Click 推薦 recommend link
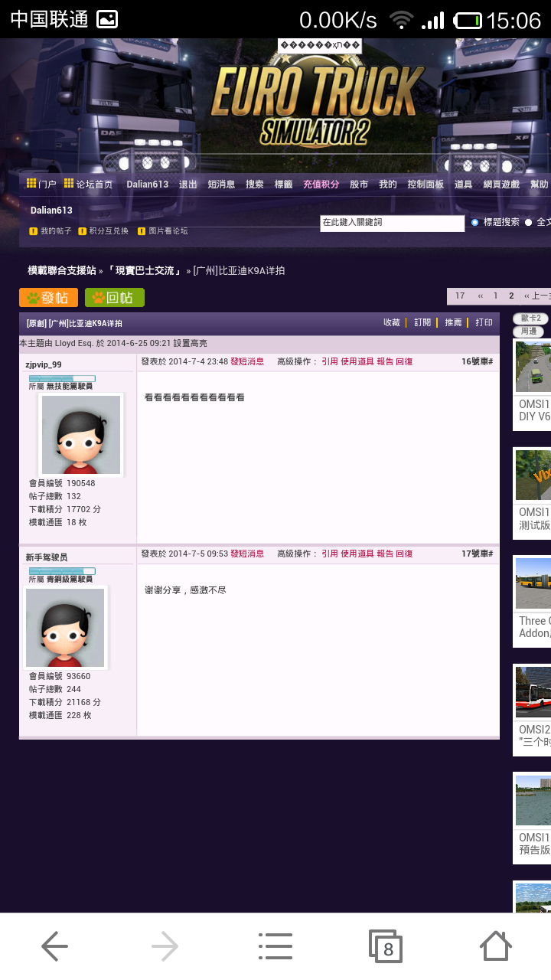The height and width of the screenshot is (980, 551). (453, 322)
